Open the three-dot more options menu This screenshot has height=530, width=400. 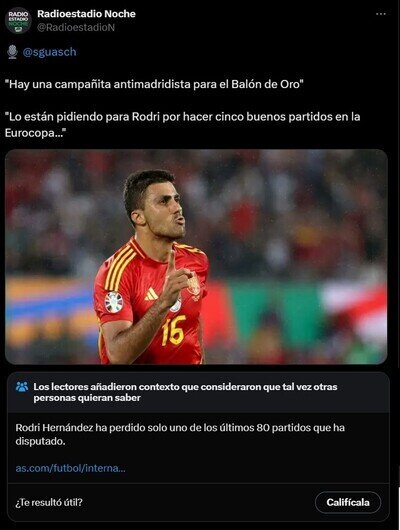tap(381, 14)
